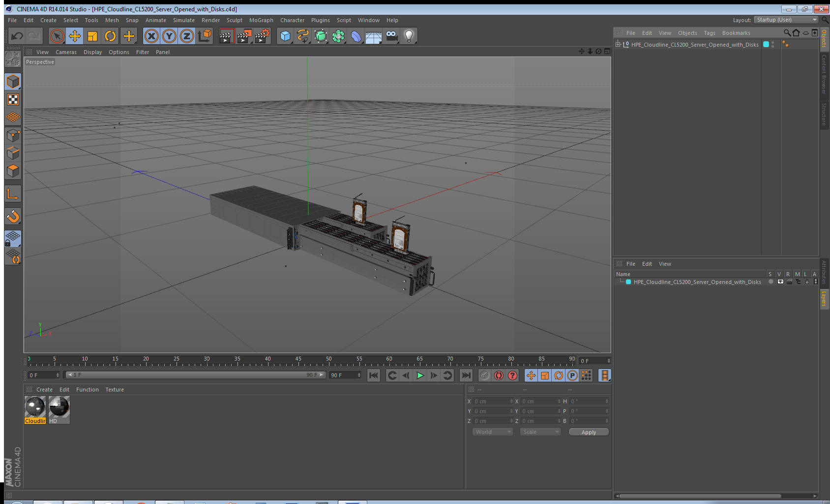Switch the coordinate system icon
830x504 pixels.
(205, 36)
